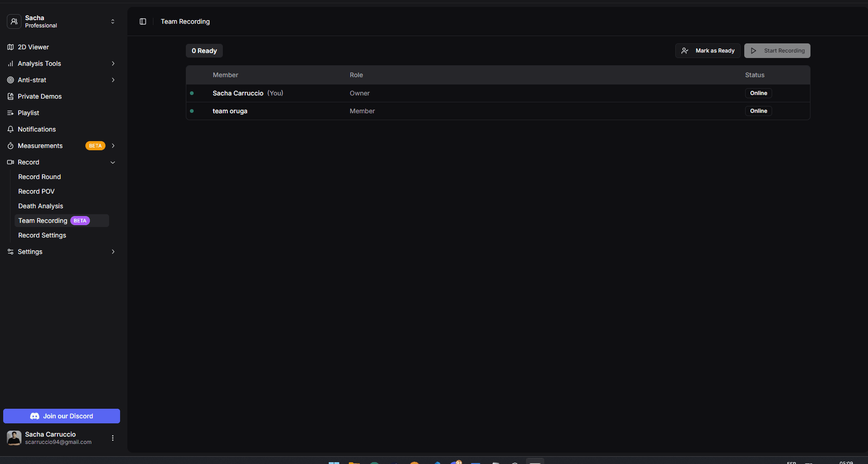868x464 pixels.
Task: Click the Measurements stopwatch icon
Action: coord(11,146)
